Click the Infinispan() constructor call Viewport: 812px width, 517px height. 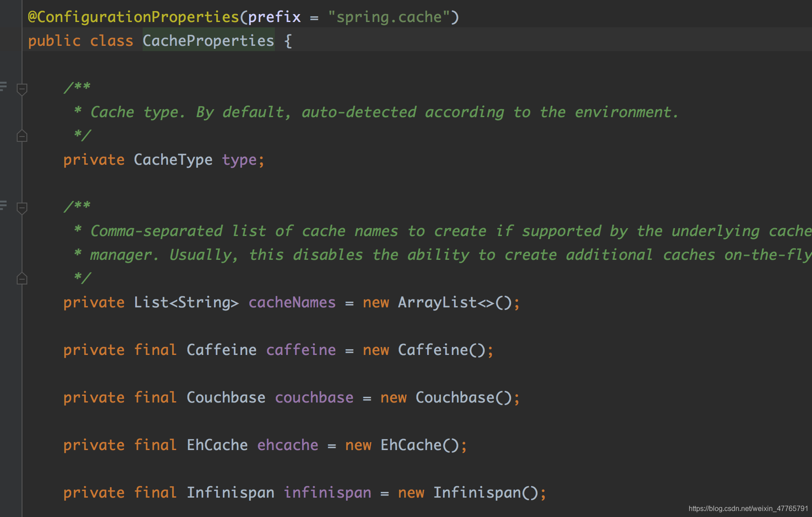point(486,492)
